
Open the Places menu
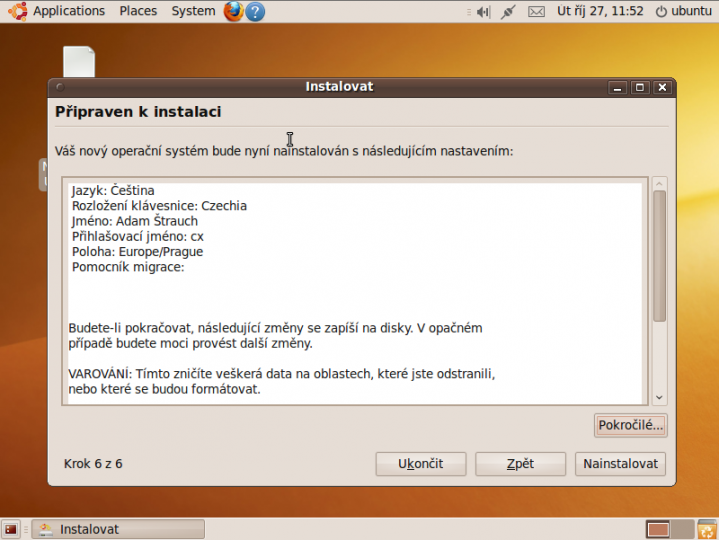138,11
